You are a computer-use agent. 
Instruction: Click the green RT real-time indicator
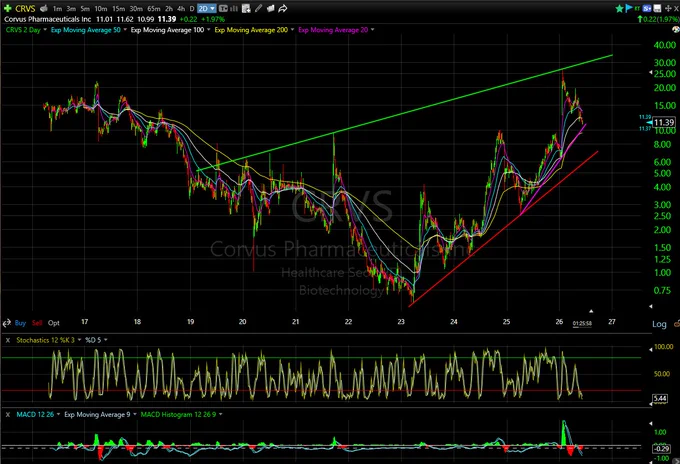click(638, 8)
